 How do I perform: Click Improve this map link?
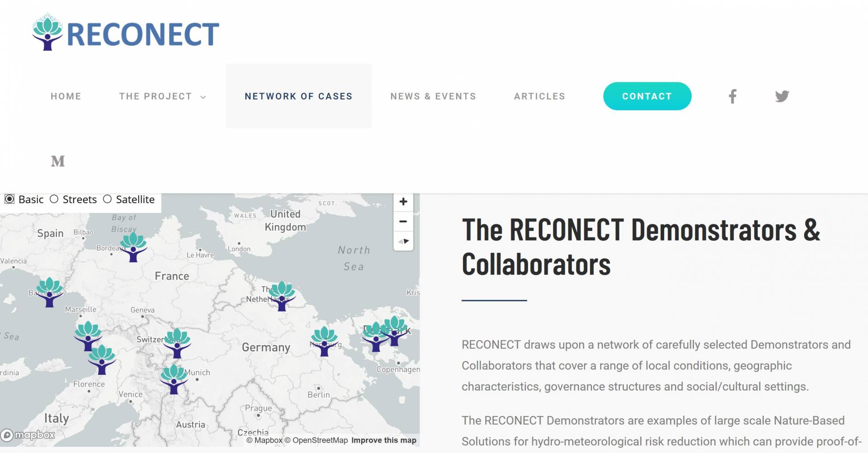pyautogui.click(x=384, y=440)
